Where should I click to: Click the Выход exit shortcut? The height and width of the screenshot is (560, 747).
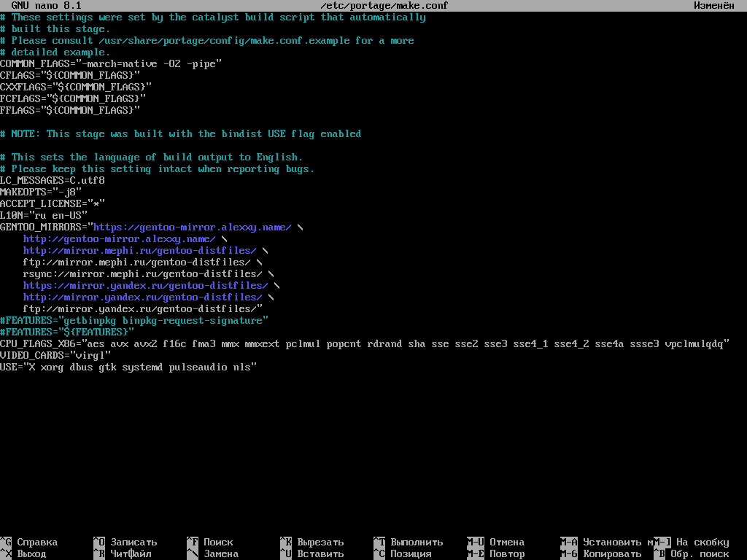point(23,554)
